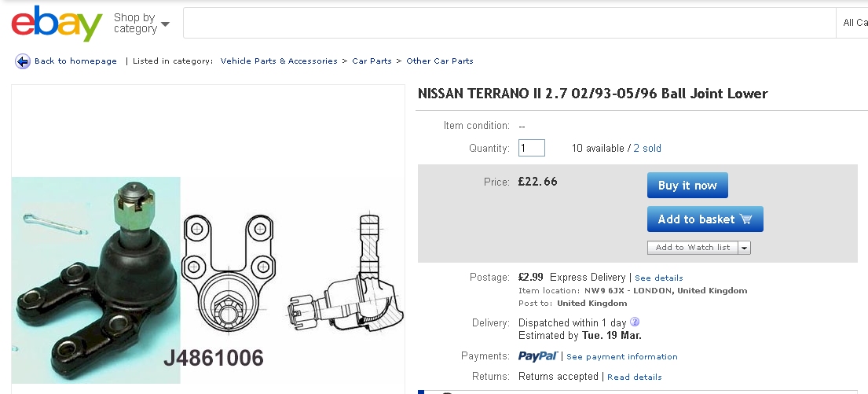Screen dimensions: 868x394
Task: Click the PayPal logo
Action: [537, 356]
